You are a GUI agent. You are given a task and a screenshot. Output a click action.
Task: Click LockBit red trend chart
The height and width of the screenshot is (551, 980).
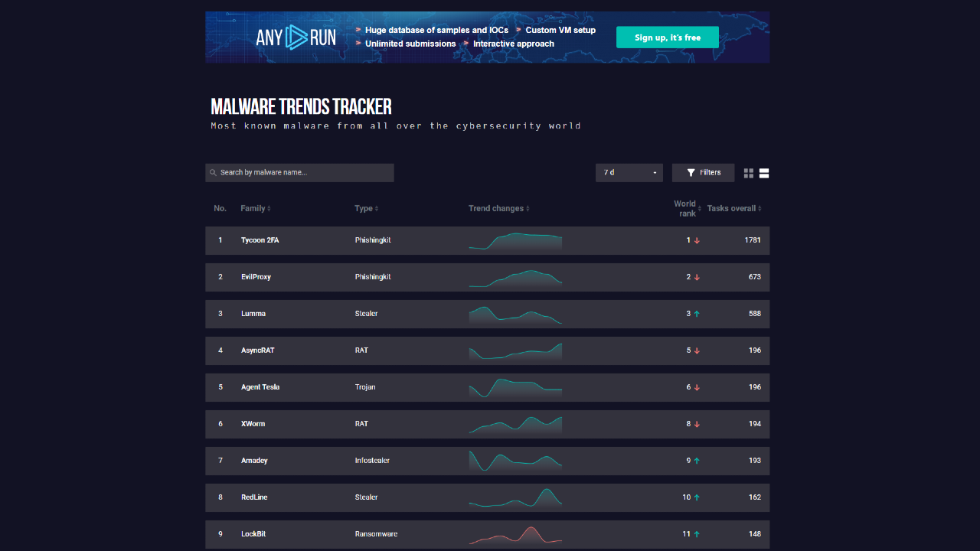[x=515, y=535]
